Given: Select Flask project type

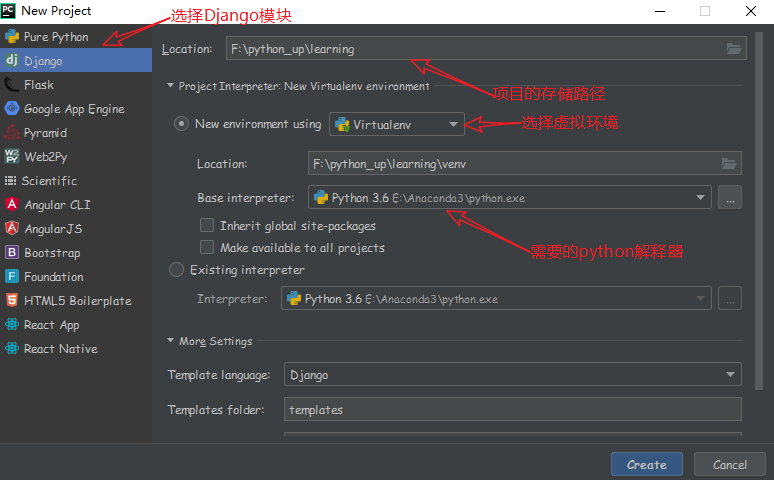Looking at the screenshot, I should [76, 84].
